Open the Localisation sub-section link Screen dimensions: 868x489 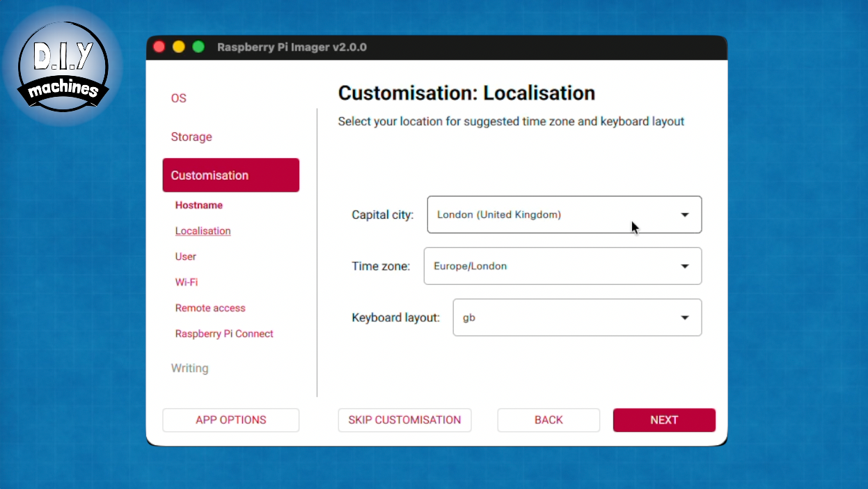click(x=203, y=231)
